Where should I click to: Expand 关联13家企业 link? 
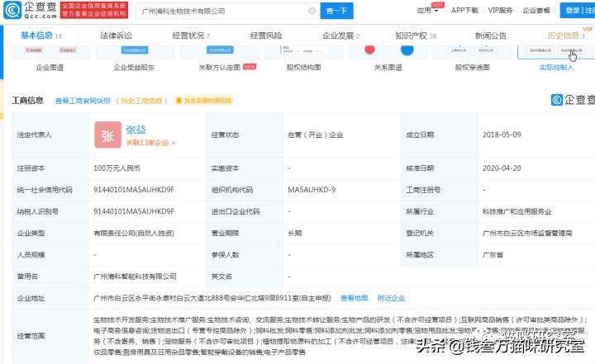(x=150, y=143)
